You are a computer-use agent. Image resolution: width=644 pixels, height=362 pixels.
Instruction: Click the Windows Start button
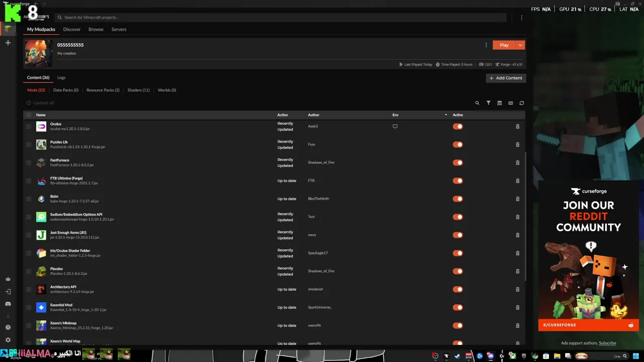[637, 356]
